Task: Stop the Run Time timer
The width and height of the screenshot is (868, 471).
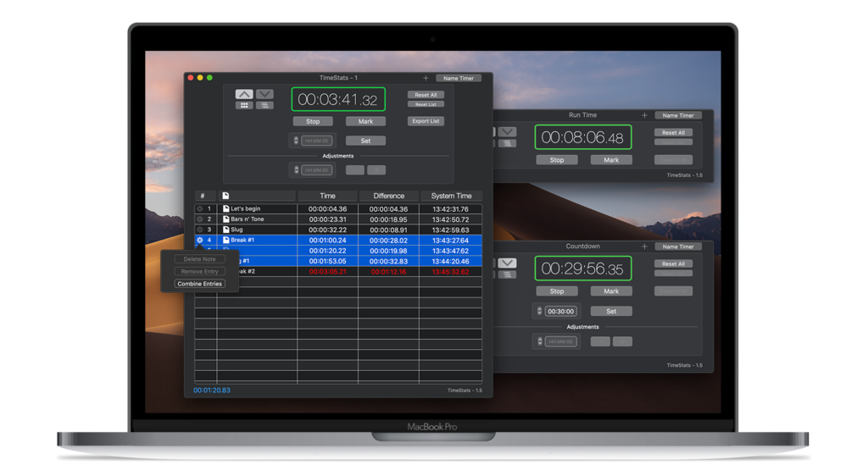Action: click(x=557, y=160)
